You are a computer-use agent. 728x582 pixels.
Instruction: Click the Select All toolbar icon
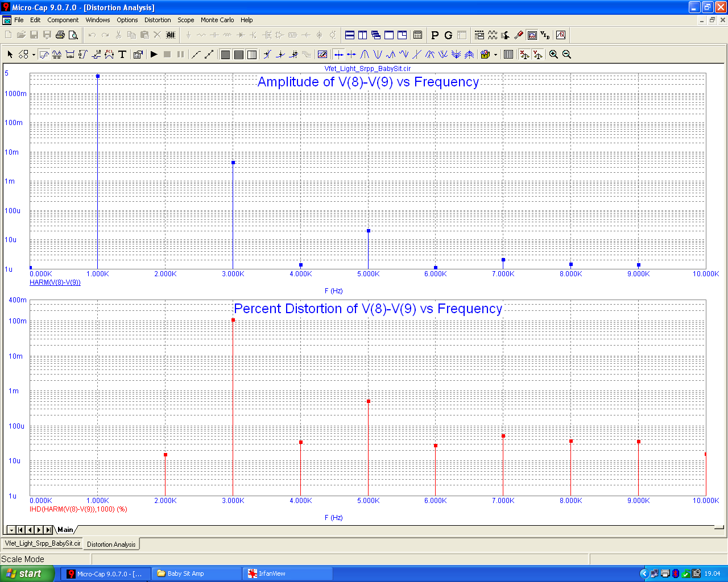(x=171, y=35)
